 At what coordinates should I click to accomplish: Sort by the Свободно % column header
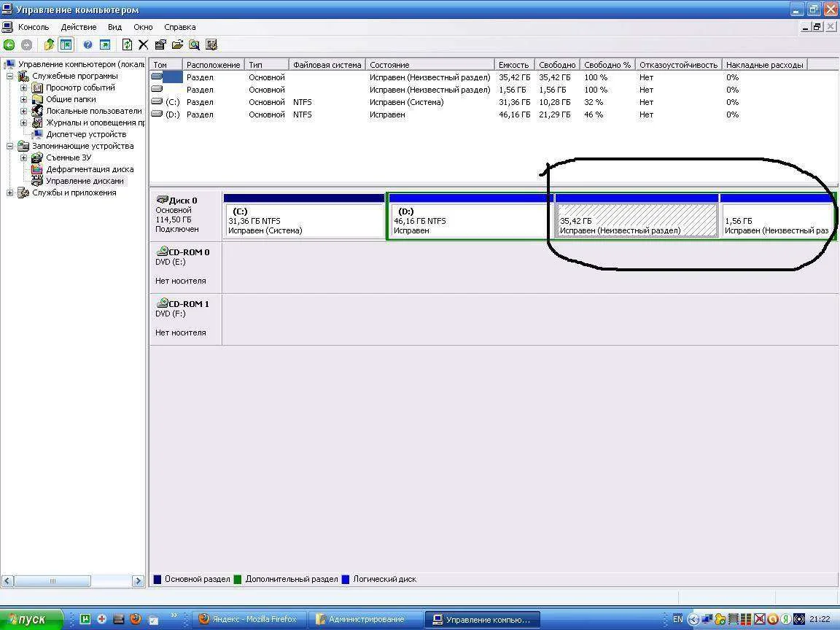[x=607, y=65]
